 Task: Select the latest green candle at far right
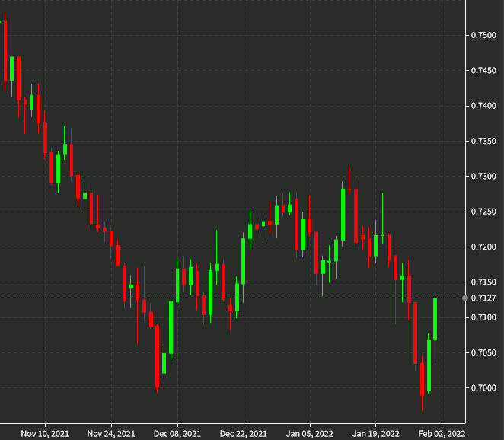(435, 318)
